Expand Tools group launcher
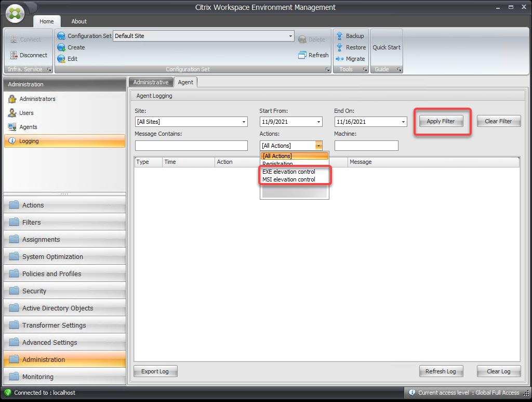532x402 pixels. [365, 69]
